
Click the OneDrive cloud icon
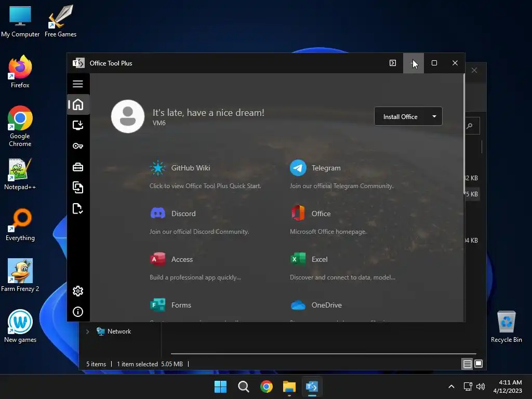click(x=298, y=305)
